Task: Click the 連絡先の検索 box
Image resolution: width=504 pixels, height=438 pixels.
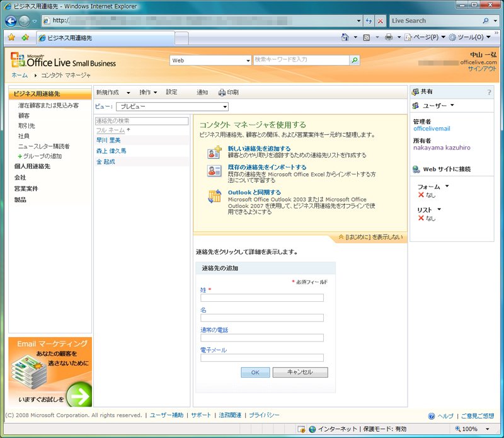Action: click(142, 121)
